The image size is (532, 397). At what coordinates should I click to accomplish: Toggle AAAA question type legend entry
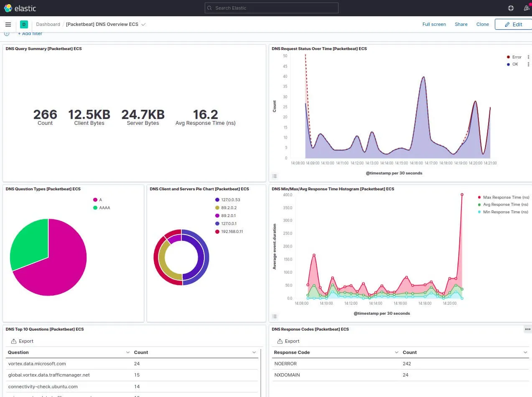(102, 207)
